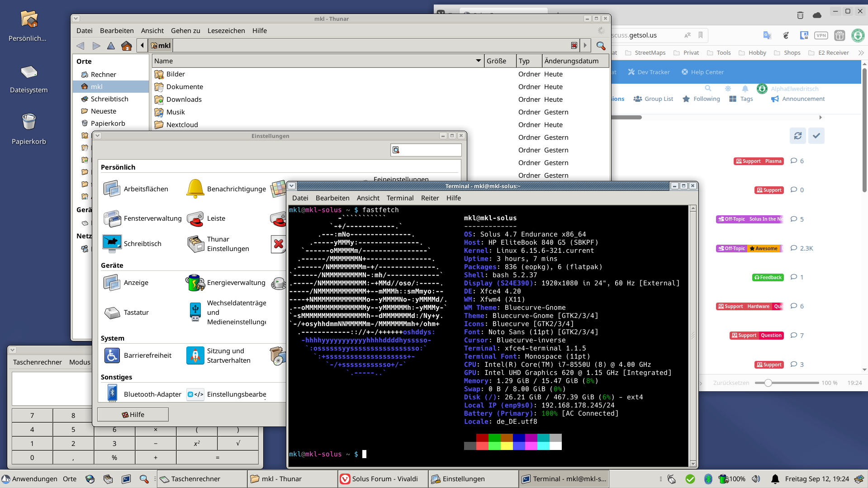Viewport: 868px width, 488px height.
Task: Open Modus menu in Taschenrechner
Action: coord(80,362)
